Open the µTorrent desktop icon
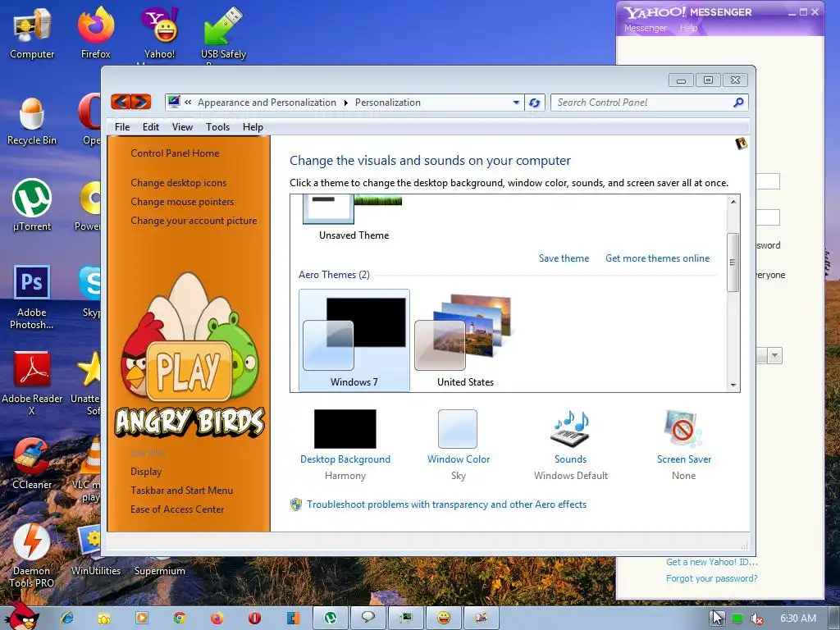Image resolution: width=840 pixels, height=630 pixels. click(x=32, y=205)
